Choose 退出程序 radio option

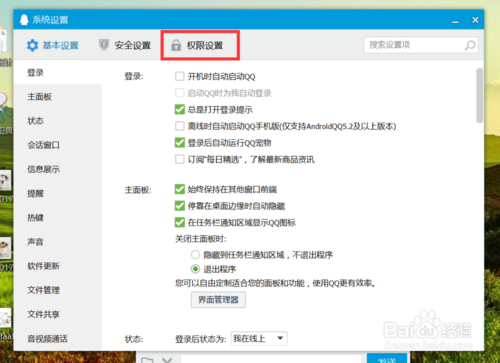pyautogui.click(x=195, y=269)
